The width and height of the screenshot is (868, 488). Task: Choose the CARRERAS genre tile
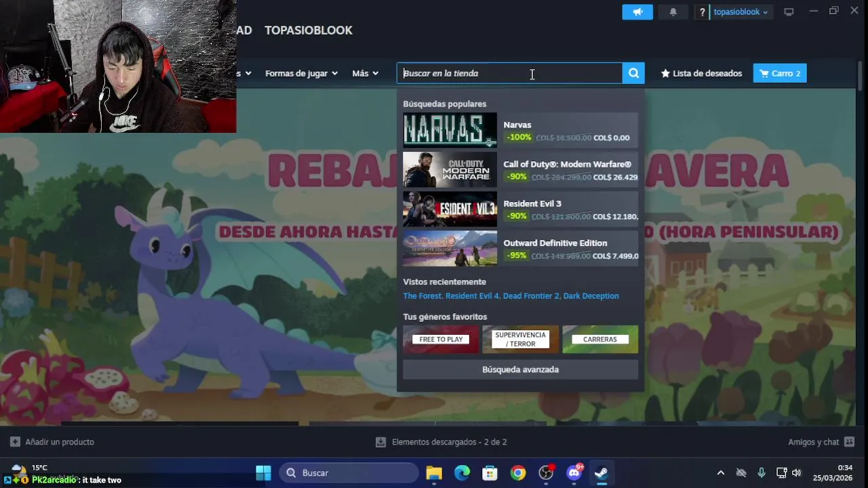click(600, 340)
